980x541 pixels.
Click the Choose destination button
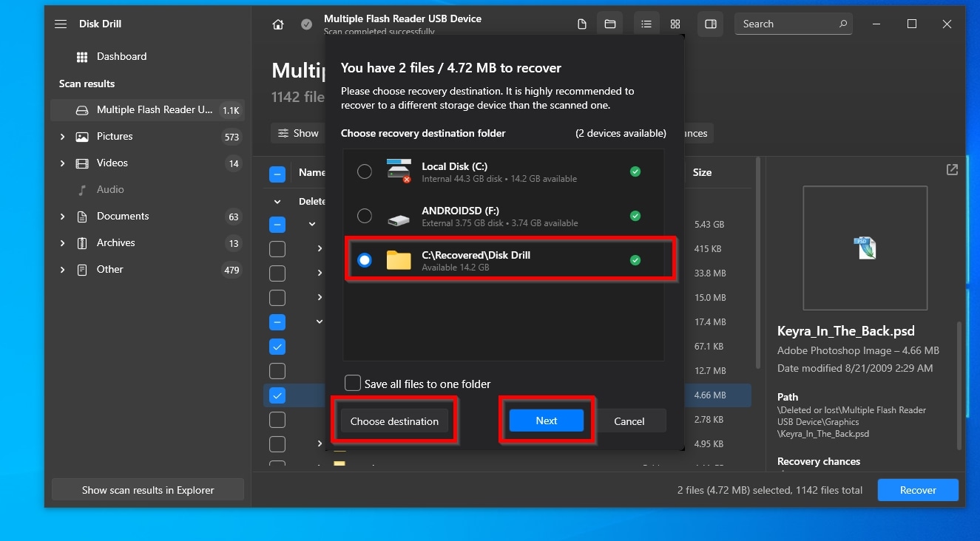point(394,421)
